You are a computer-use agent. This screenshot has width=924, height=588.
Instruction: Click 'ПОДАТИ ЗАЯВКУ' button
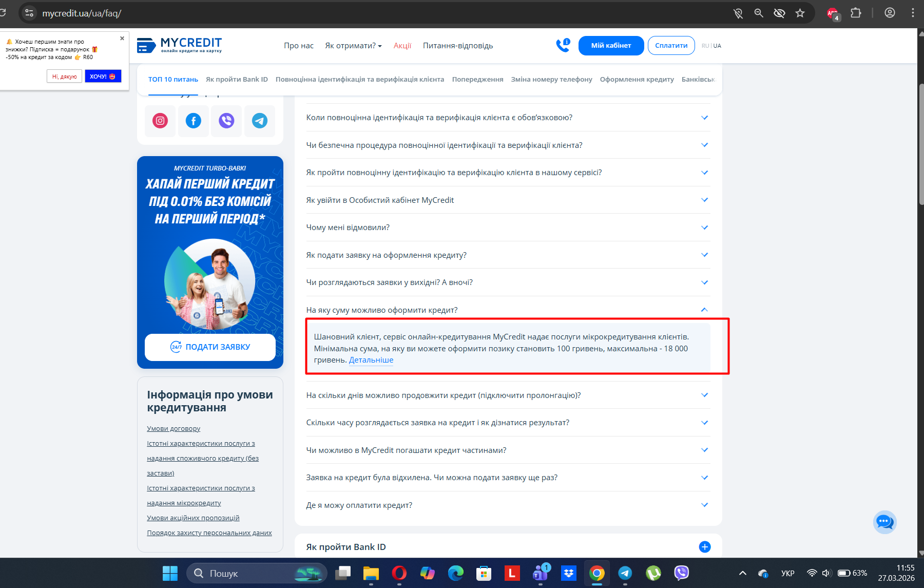point(210,347)
